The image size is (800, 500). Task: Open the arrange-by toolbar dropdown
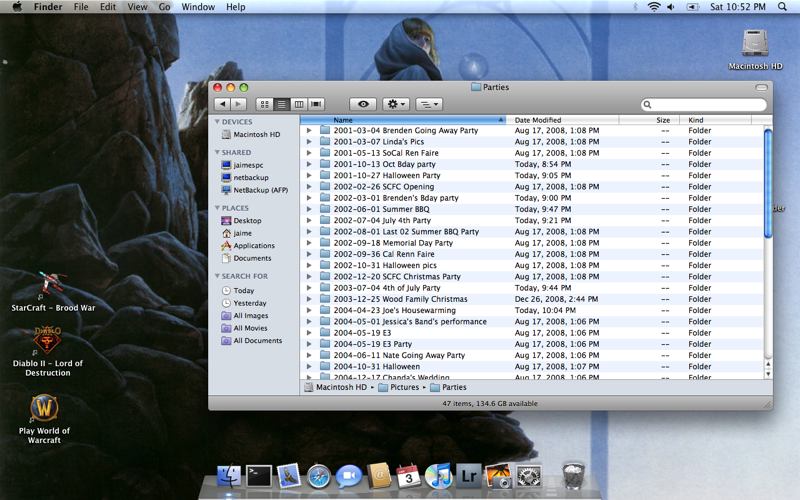coord(429,104)
